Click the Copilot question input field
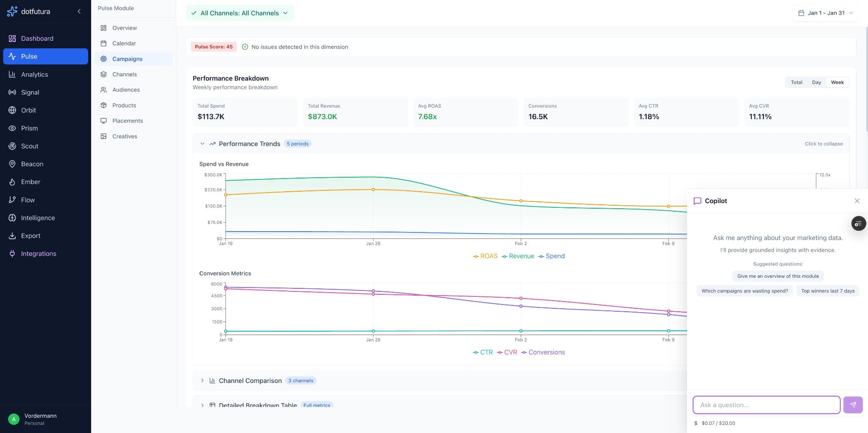The image size is (868, 433). coord(765,405)
